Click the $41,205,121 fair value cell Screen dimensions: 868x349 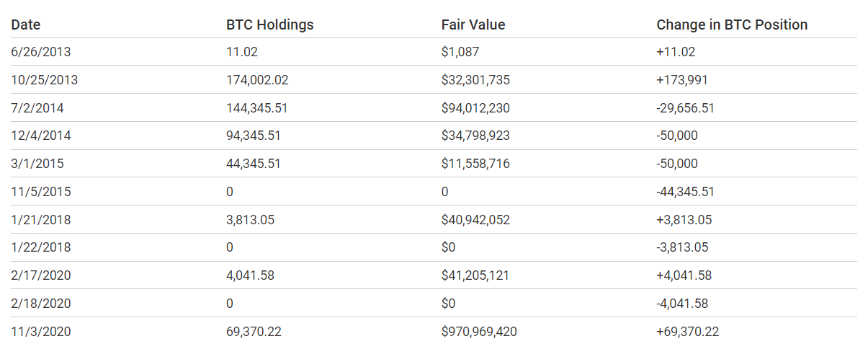pos(475,275)
